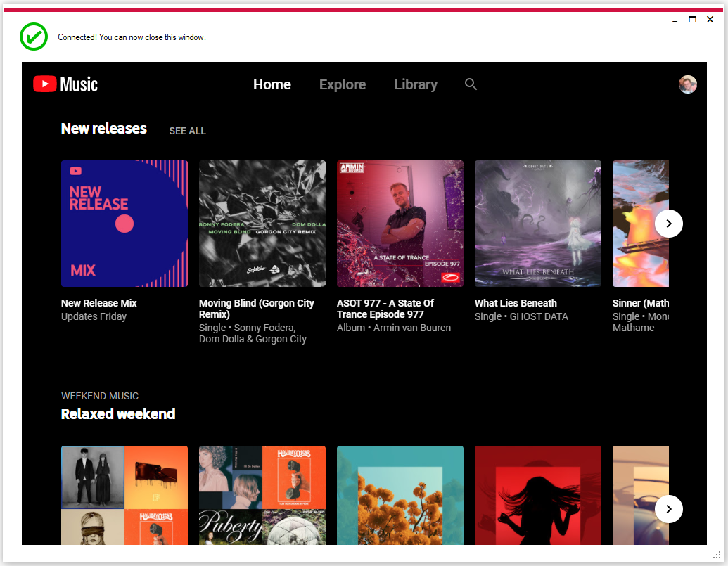Open the red silhouette dancer playlist thumbnail
The width and height of the screenshot is (728, 566).
coord(538,496)
